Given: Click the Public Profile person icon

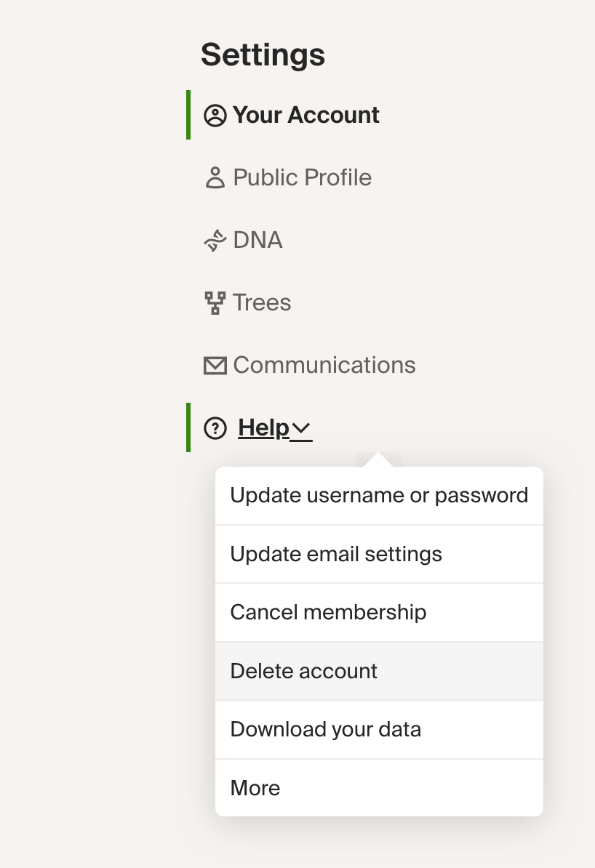Looking at the screenshot, I should coord(215,177).
